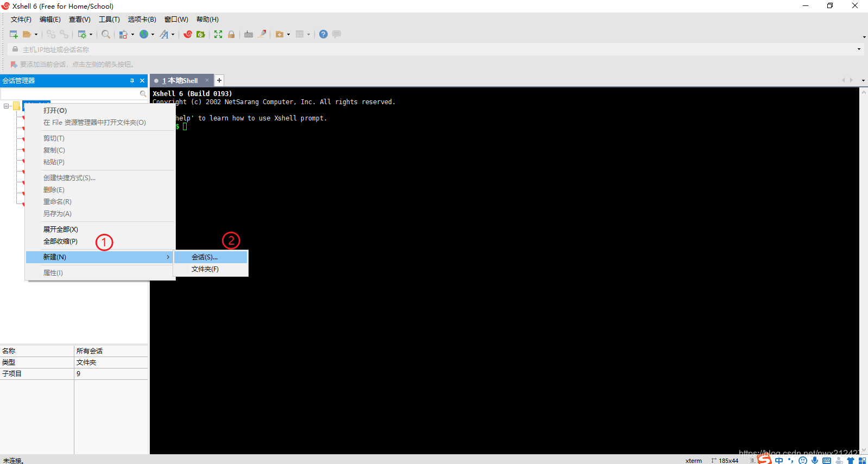Click the IME soft keyboard icon
The image size is (868, 464).
(827, 461)
